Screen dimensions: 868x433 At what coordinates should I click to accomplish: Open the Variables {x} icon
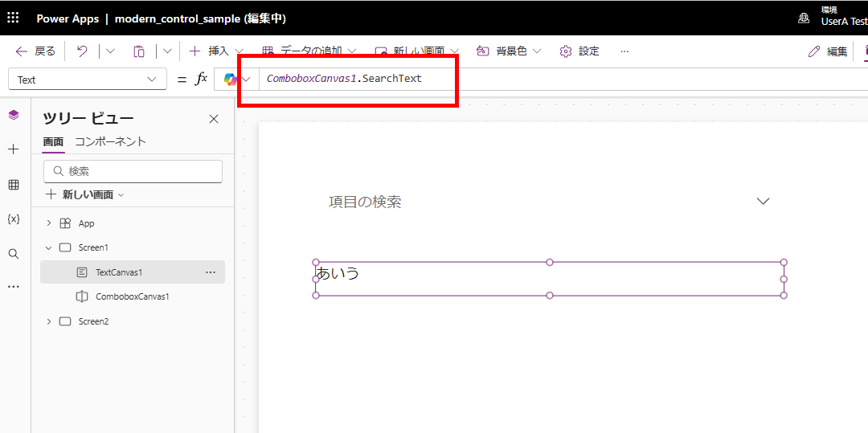pyautogui.click(x=14, y=219)
